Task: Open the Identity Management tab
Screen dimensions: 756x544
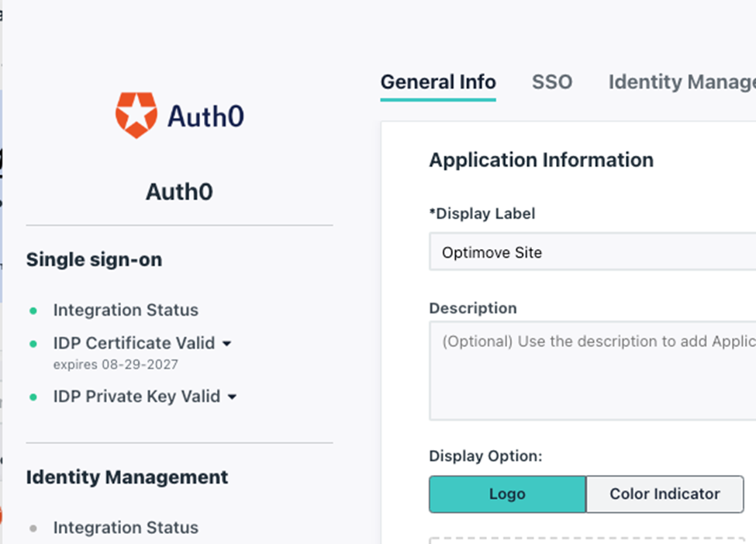Action: 682,82
